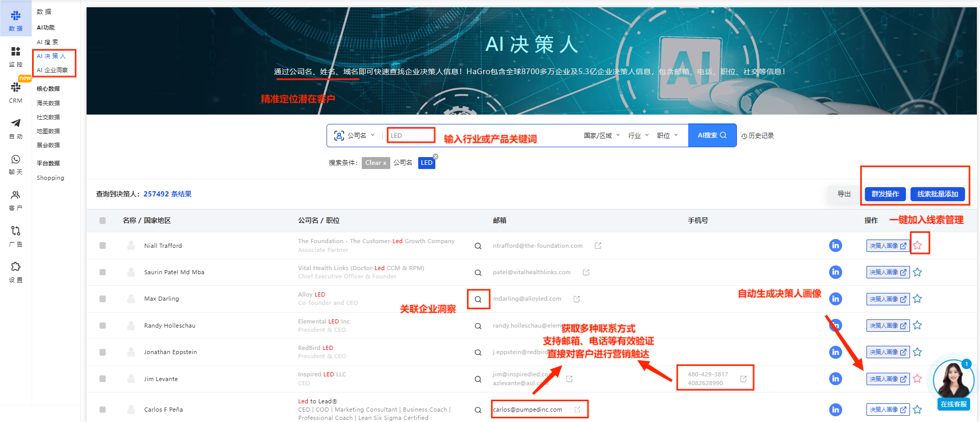Image resolution: width=980 pixels, height=422 pixels.
Task: Select AI 决策人 menu item
Action: 51,56
